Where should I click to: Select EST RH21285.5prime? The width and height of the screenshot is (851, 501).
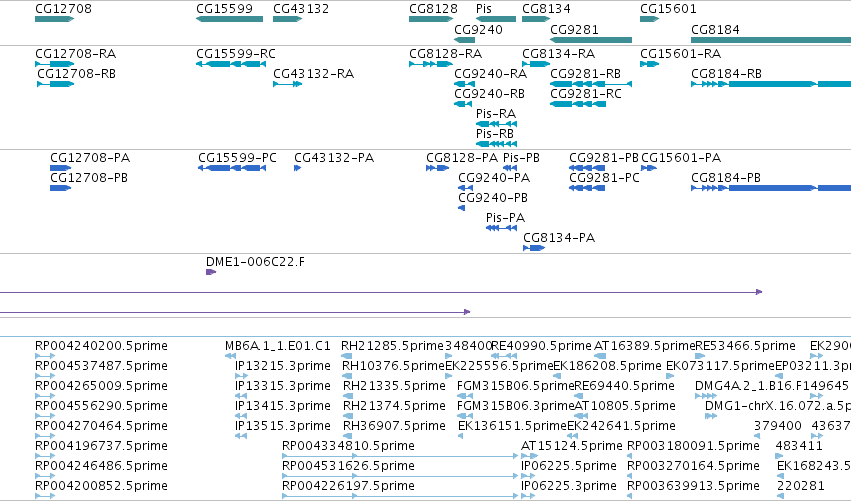click(x=346, y=357)
